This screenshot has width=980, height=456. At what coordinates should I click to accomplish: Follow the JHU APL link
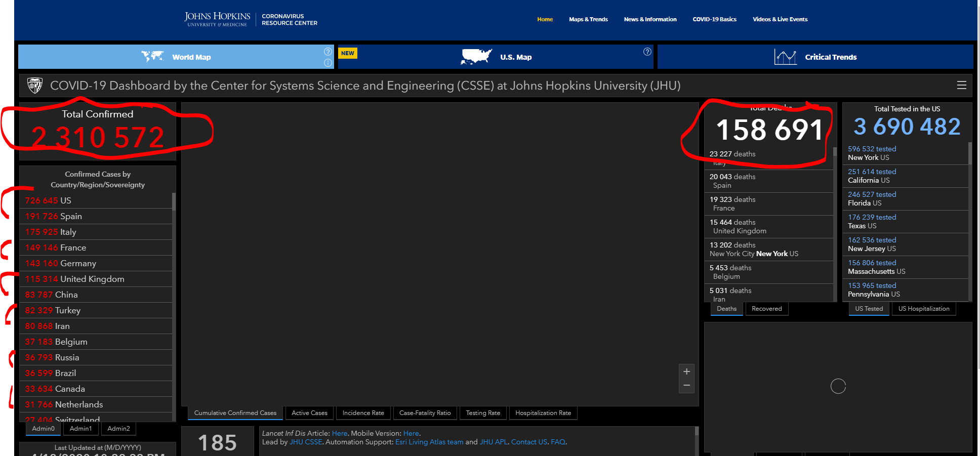point(494,442)
